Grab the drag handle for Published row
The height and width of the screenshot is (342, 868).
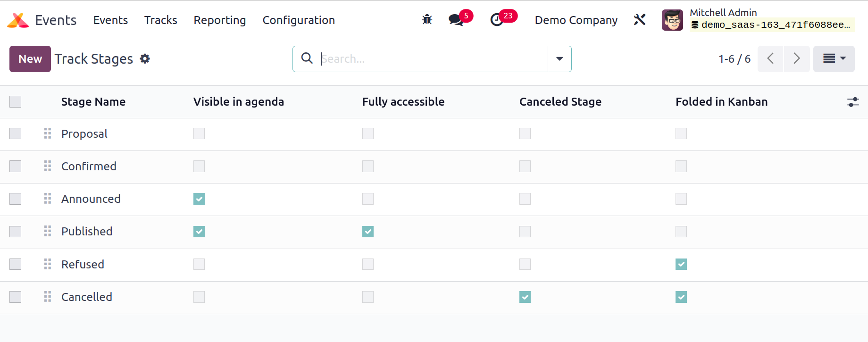pos(48,231)
